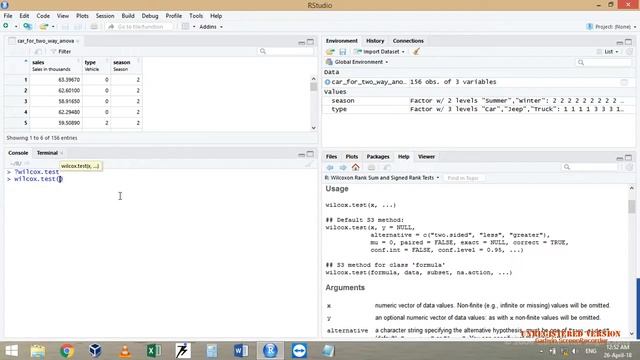Open the Tools menu
This screenshot has width=640, height=360.
[x=196, y=16]
